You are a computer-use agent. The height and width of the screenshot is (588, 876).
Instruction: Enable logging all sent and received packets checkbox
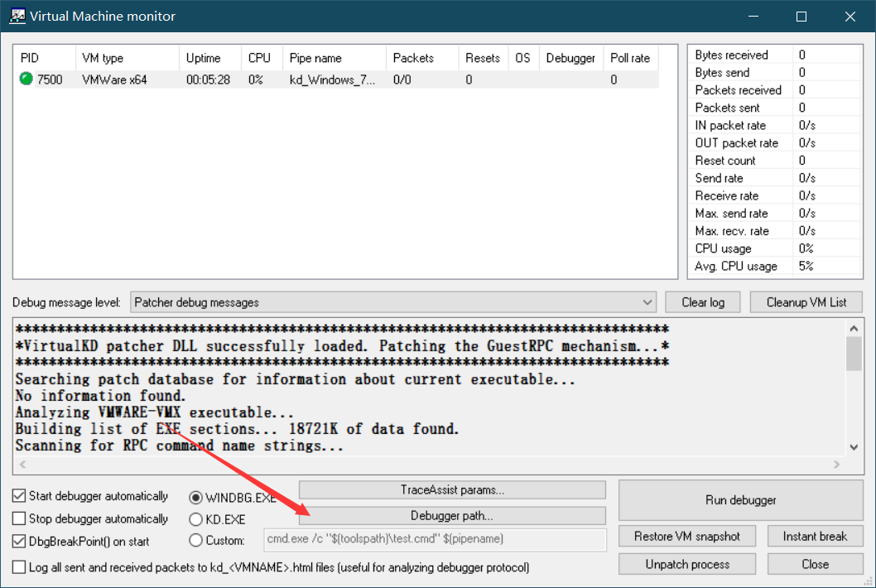[x=19, y=566]
